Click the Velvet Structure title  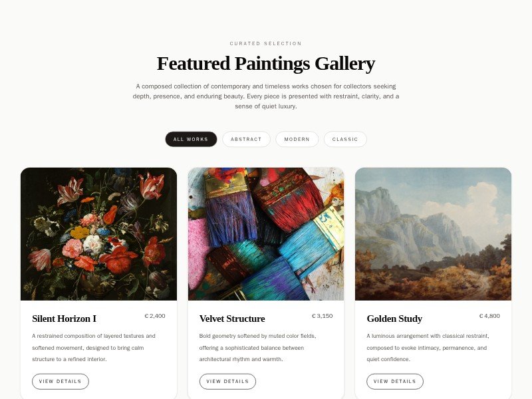tap(232, 319)
